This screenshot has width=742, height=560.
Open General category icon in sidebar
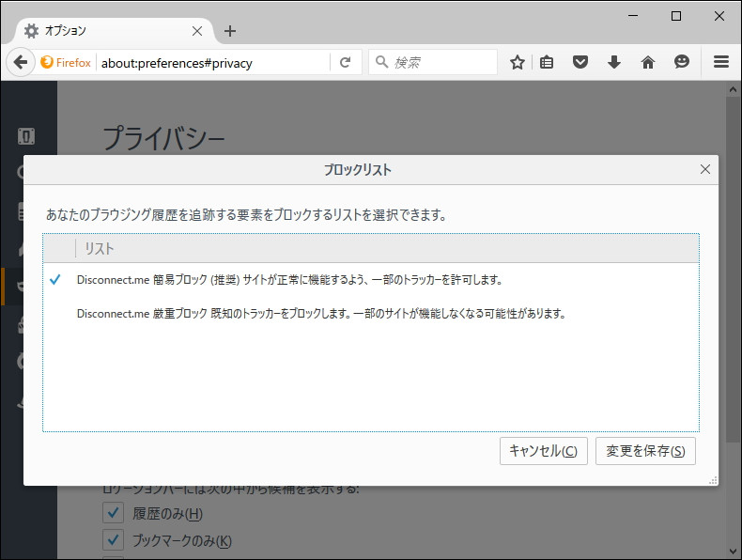pos(26,136)
